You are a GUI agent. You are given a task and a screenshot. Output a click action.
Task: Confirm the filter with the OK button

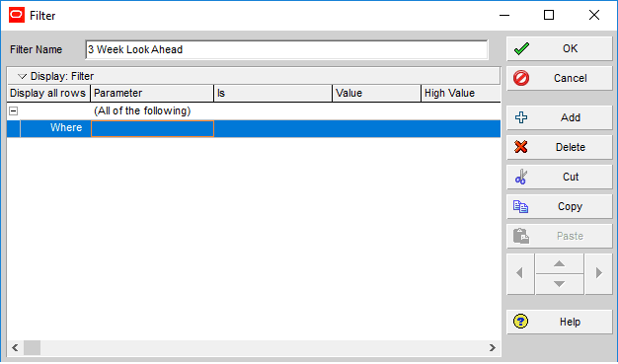tap(560, 49)
